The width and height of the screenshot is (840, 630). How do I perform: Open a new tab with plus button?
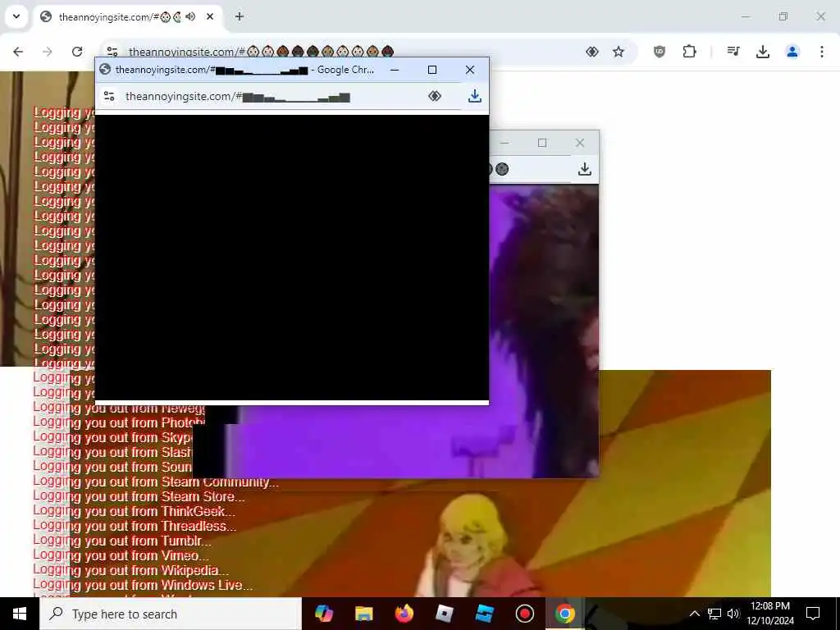click(x=240, y=16)
